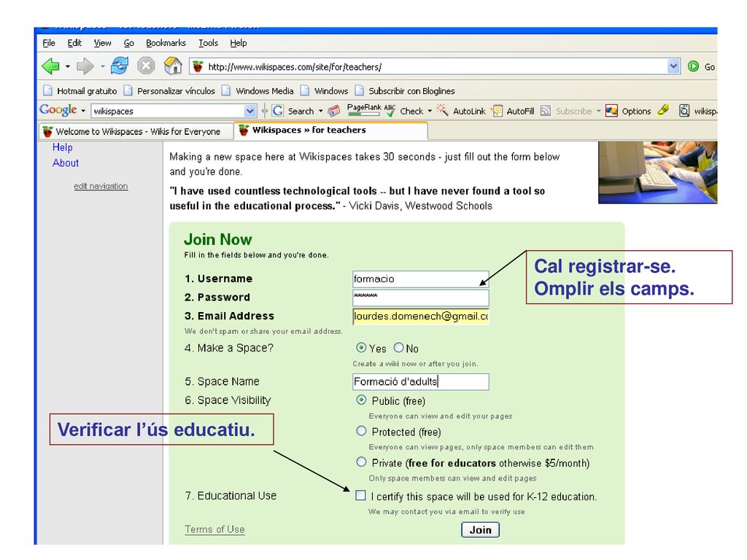Click the Join button
This screenshot has width=747, height=560.
click(x=480, y=529)
